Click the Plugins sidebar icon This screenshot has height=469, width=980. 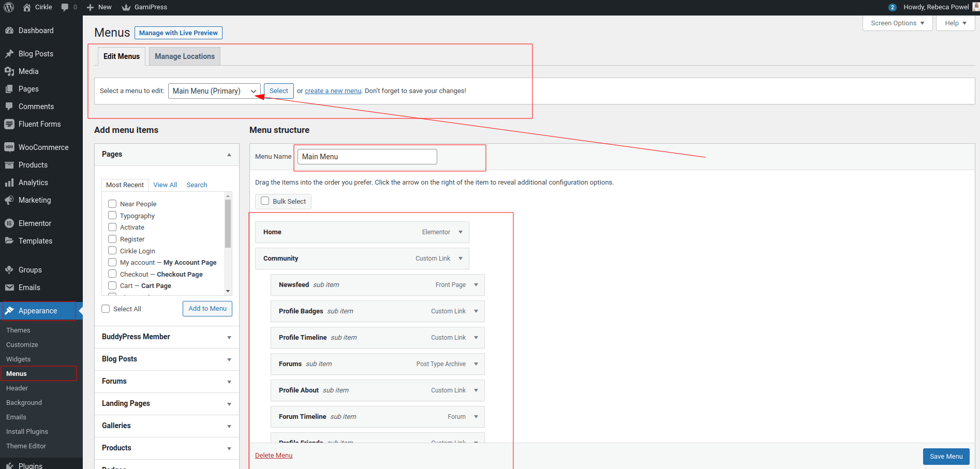tap(9, 466)
